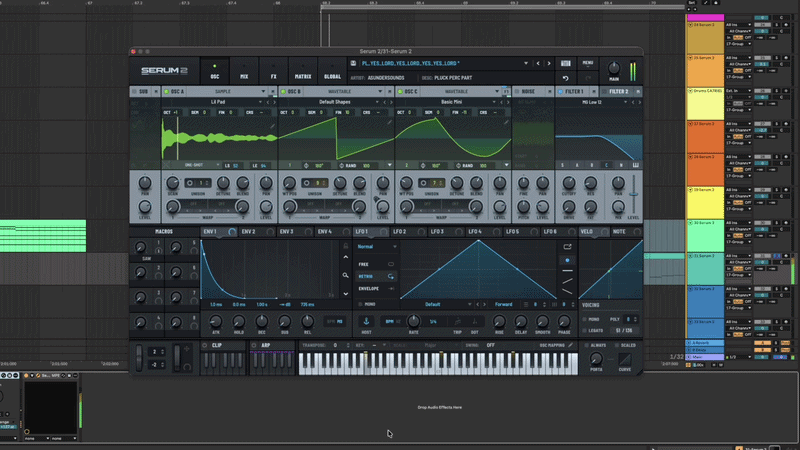Viewport: 800px width, 450px height.
Task: Select LFO FREE trigger mode
Action: [x=376, y=264]
